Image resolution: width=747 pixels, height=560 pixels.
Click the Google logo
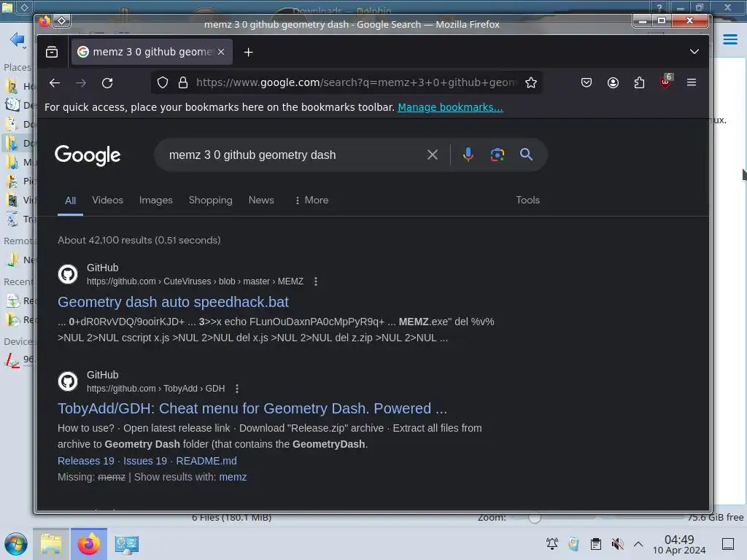coord(88,155)
